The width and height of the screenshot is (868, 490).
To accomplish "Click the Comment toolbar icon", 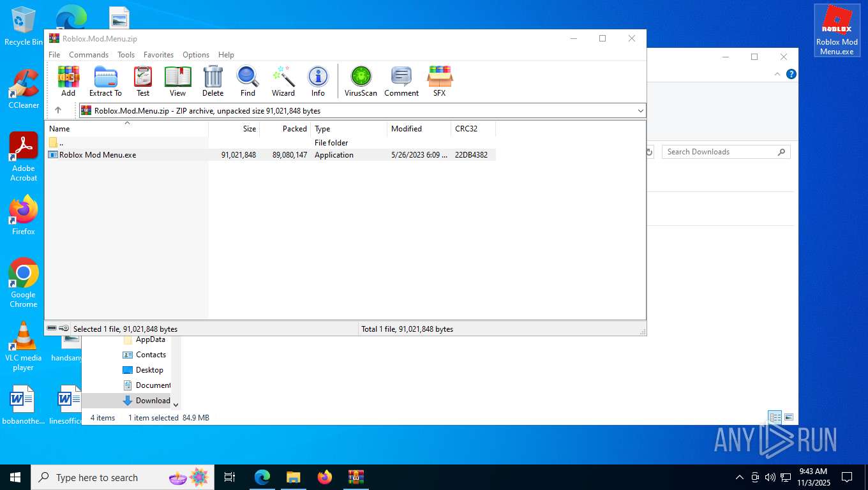I will coord(401,81).
